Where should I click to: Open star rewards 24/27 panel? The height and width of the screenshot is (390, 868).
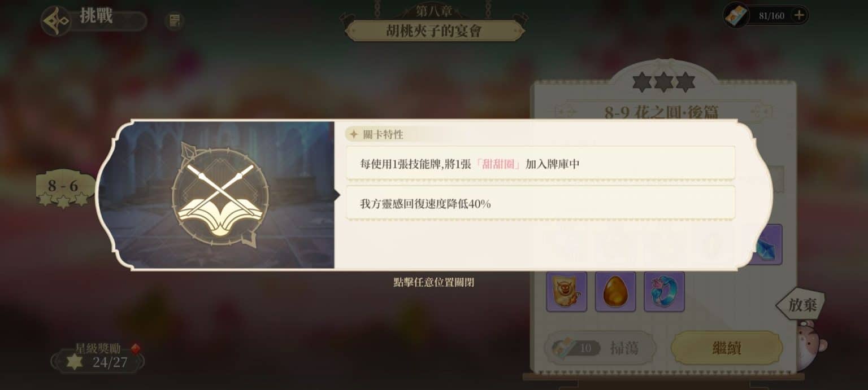tap(97, 361)
